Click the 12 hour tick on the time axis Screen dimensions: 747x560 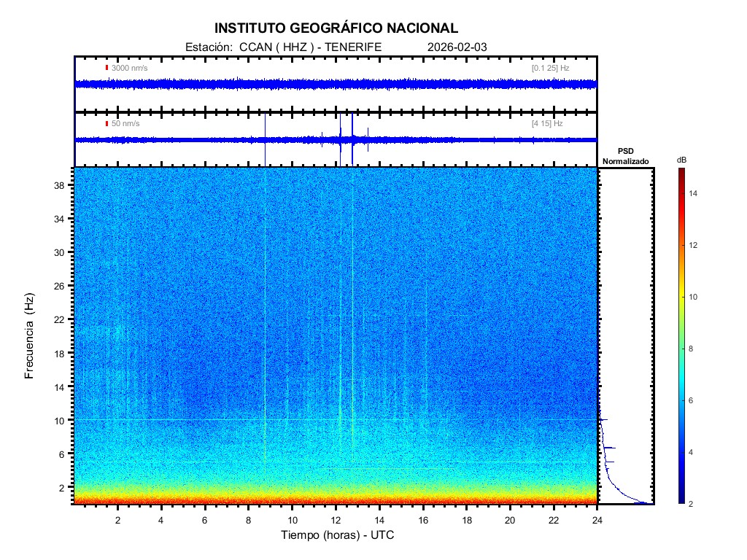[x=336, y=519]
